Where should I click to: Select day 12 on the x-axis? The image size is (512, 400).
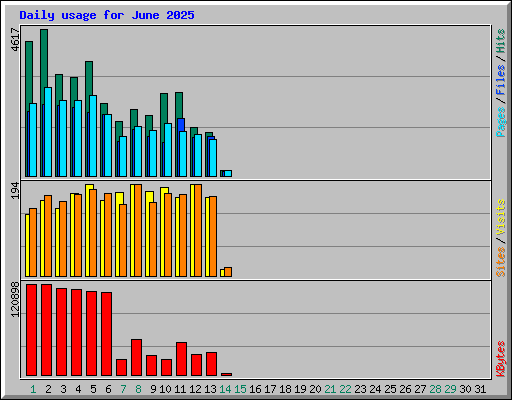click(x=195, y=389)
